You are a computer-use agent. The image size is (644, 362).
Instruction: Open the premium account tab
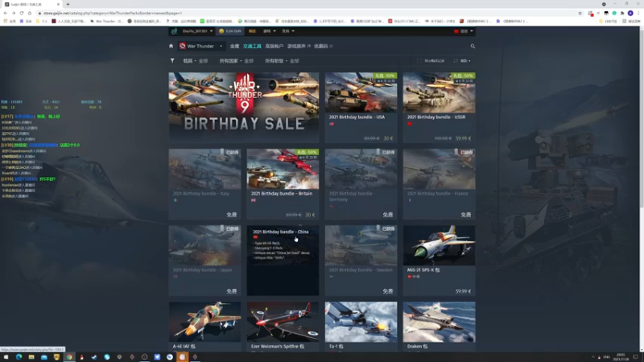274,47
